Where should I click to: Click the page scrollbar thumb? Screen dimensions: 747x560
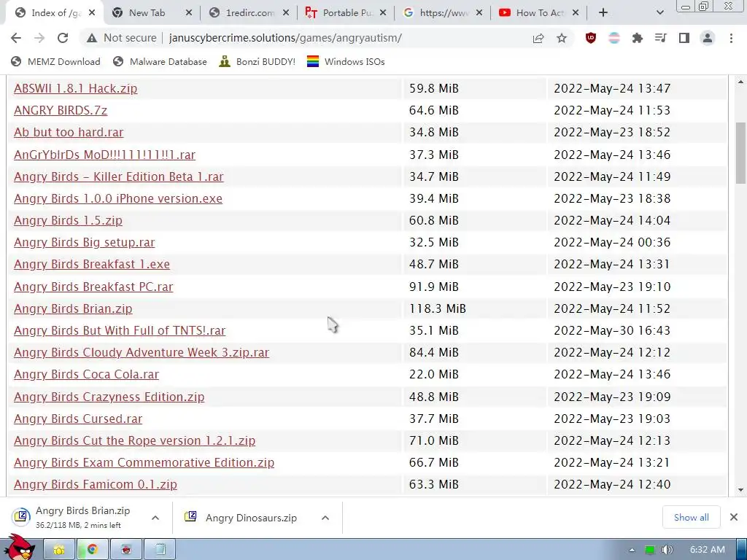(741, 153)
